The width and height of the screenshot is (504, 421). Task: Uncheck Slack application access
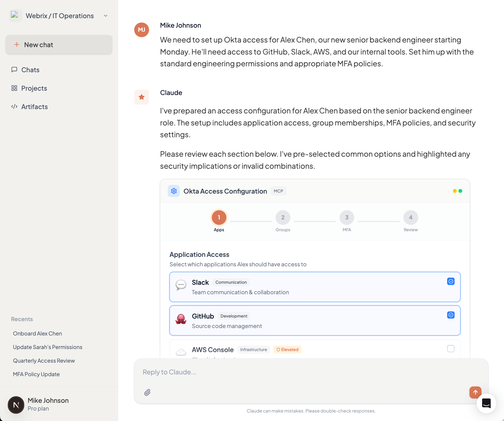pyautogui.click(x=451, y=281)
